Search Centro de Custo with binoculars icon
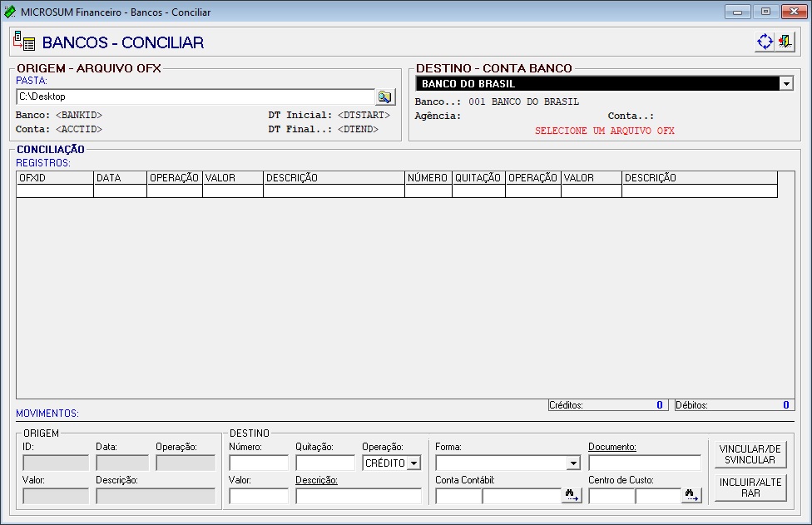Viewport: 812px width, 525px height. tap(691, 495)
